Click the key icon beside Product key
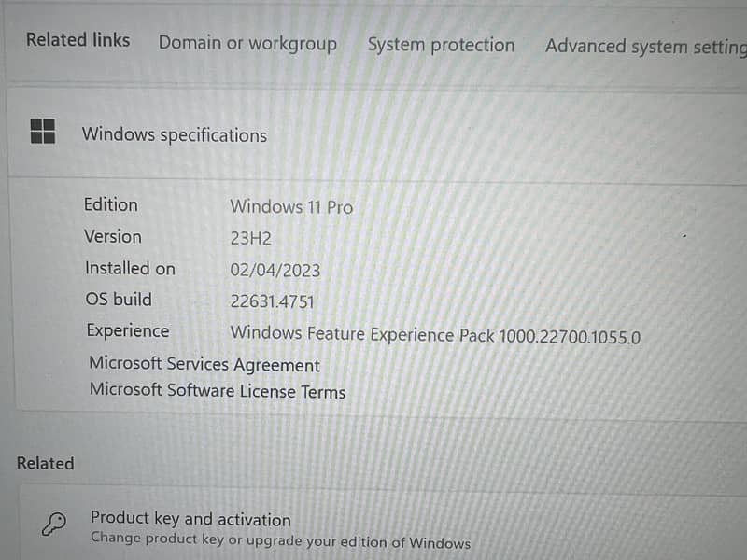Viewport: 747px width, 560px height. 54,525
